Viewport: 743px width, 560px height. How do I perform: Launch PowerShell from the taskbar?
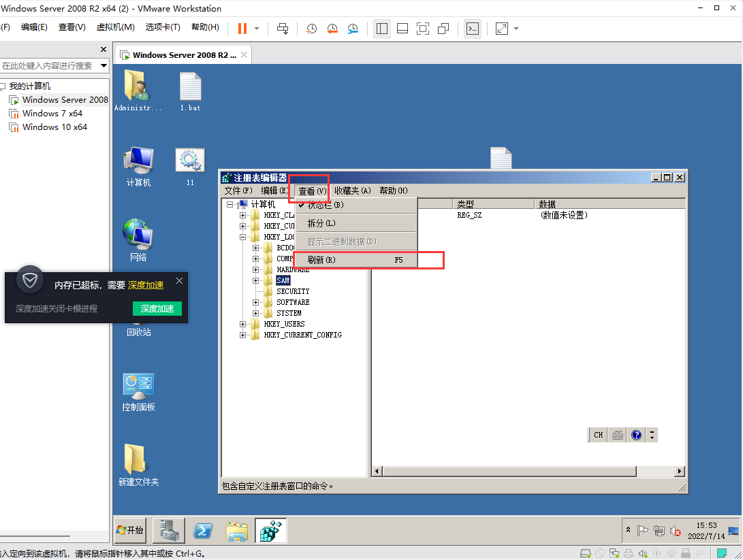click(x=203, y=530)
